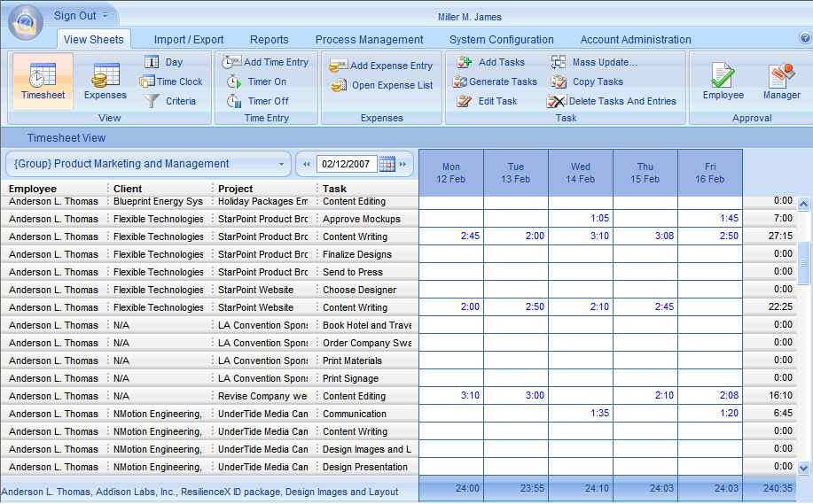Click the Criteria filter icon
Screen dimensions: 813x504
[151, 101]
